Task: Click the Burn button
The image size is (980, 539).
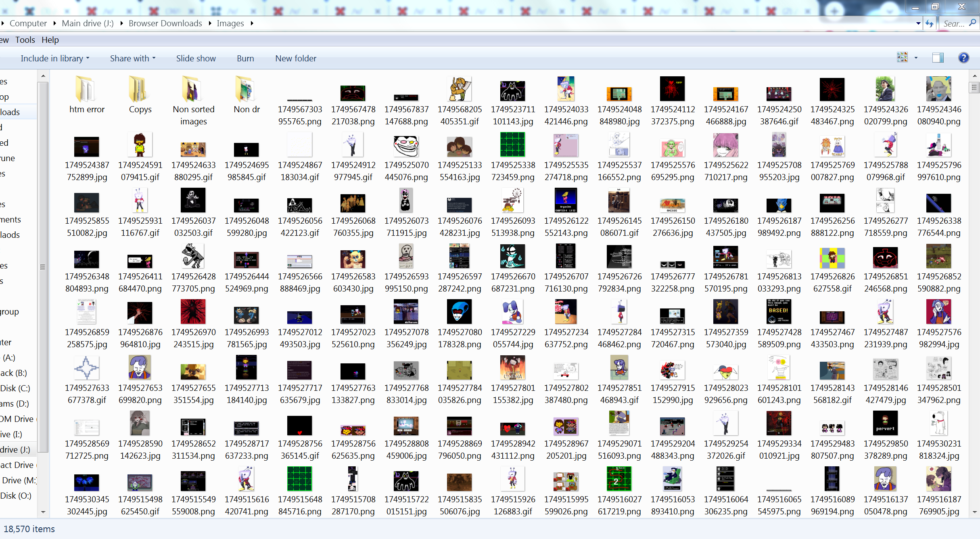Action: click(245, 59)
